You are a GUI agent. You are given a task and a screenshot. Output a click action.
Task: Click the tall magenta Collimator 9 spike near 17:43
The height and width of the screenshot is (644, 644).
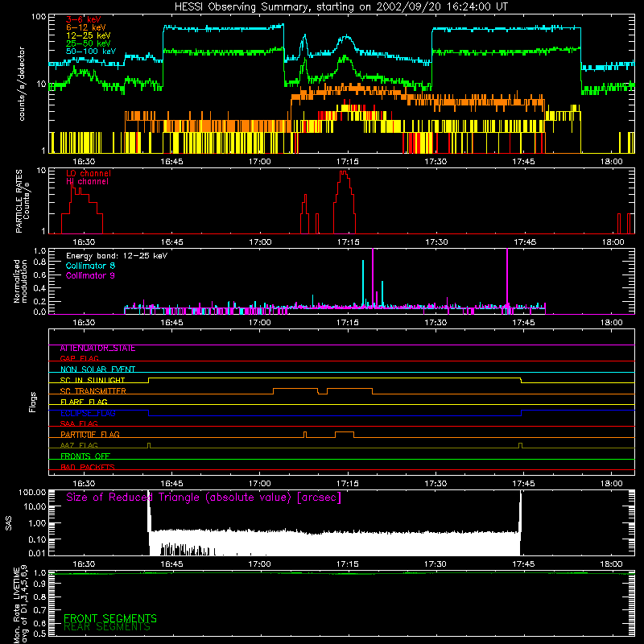pos(507,279)
